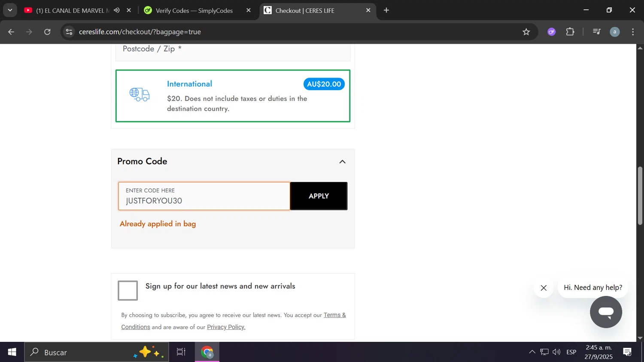Click the scrollbar up arrow
The width and height of the screenshot is (644, 362).
coord(640,48)
